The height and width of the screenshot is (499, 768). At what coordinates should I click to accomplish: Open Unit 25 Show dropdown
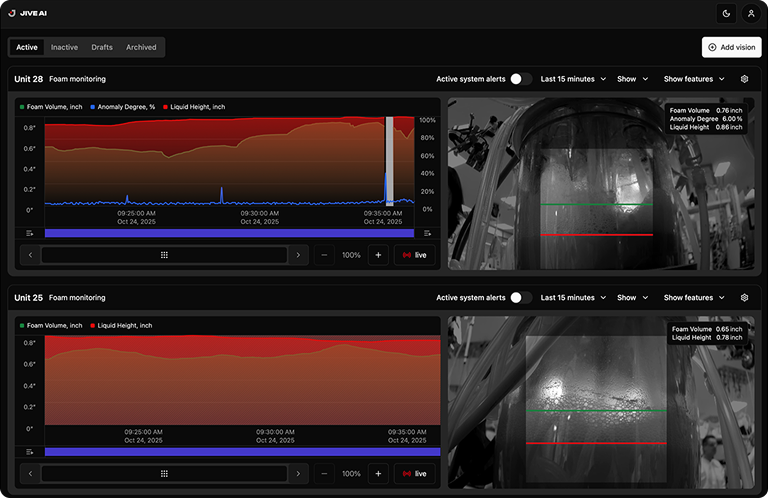point(632,298)
